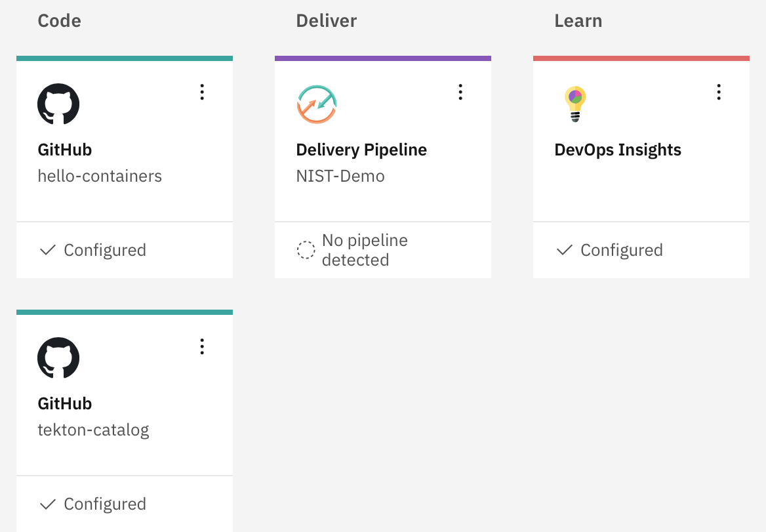Click the Delivery Pipeline circular arrows icon
The image size is (766, 532).
(x=317, y=104)
